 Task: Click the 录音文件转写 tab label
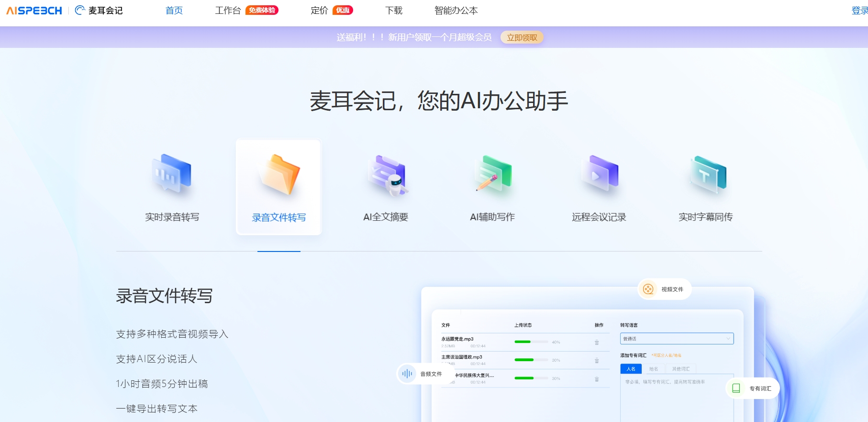point(279,217)
